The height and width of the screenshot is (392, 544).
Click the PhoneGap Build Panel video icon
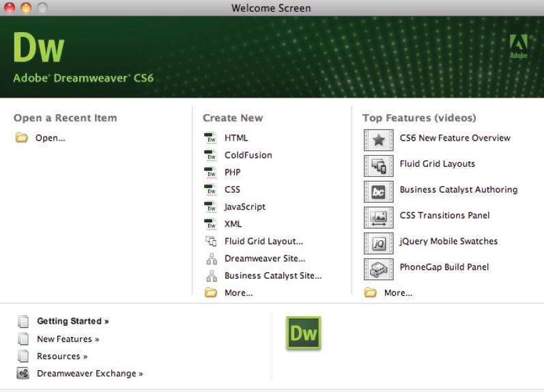(379, 269)
